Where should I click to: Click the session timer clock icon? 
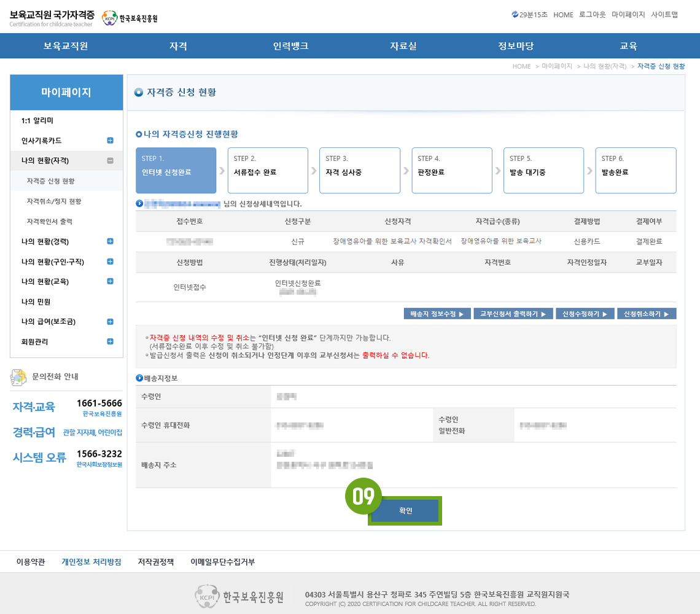click(x=515, y=15)
